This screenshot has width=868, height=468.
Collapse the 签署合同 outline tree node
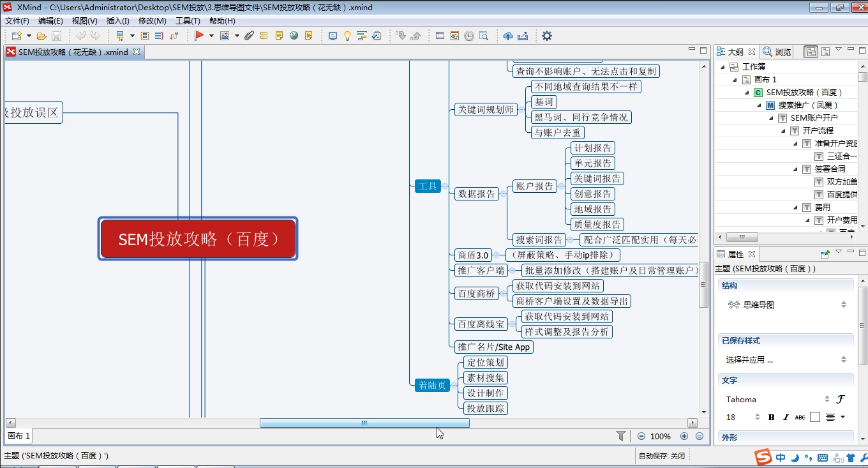797,169
